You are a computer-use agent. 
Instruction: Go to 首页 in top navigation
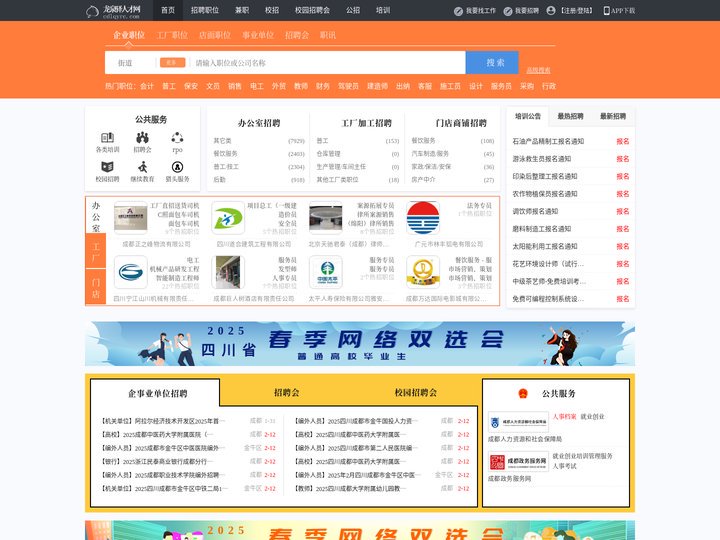(168, 10)
